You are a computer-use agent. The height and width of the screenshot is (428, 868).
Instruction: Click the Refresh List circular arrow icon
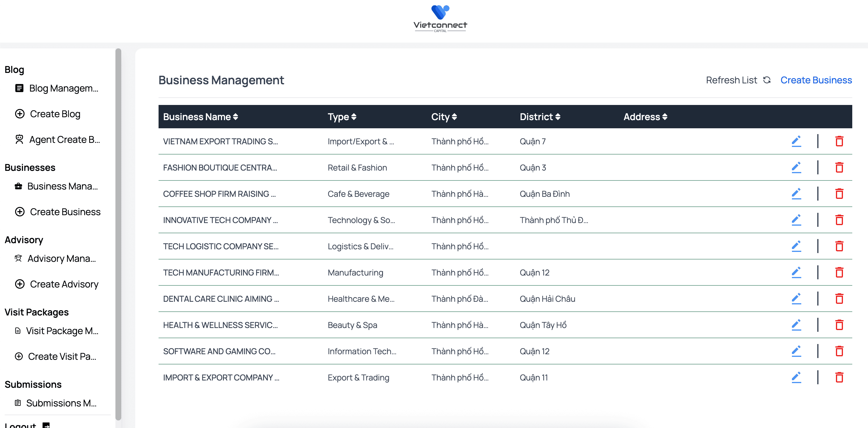pos(767,80)
